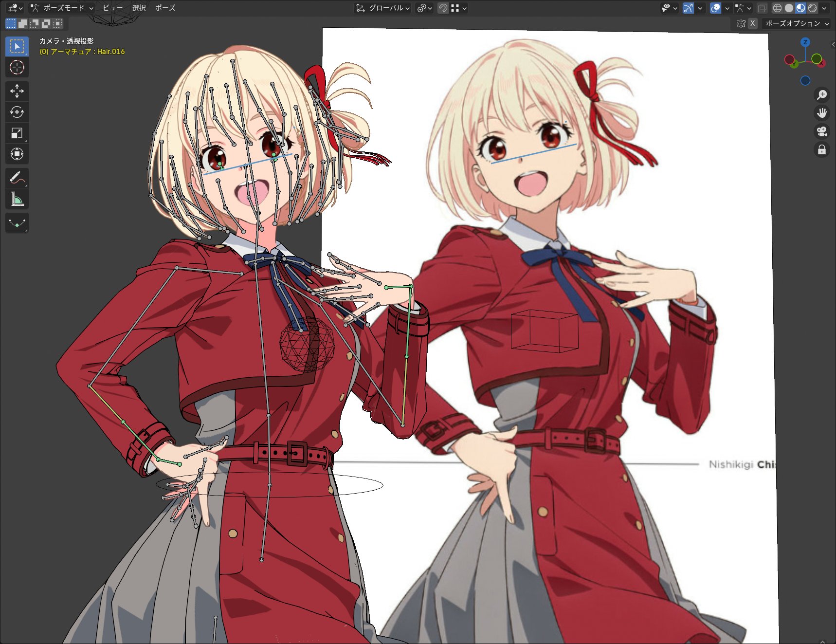The image size is (836, 644).
Task: Click the negative-Z axis on navigation gizmo
Action: click(805, 80)
